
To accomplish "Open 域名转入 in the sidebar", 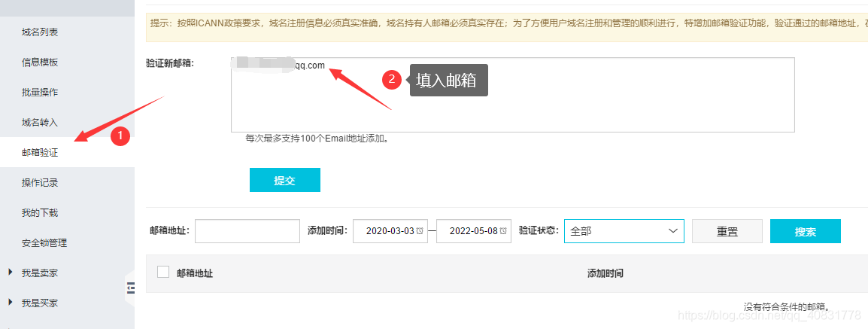I will tap(40, 122).
